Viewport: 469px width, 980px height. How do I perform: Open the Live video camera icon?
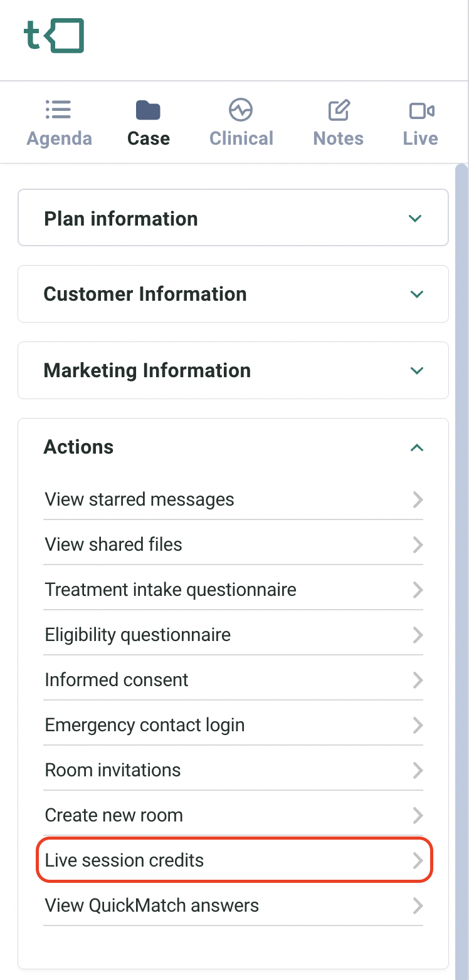click(x=421, y=111)
